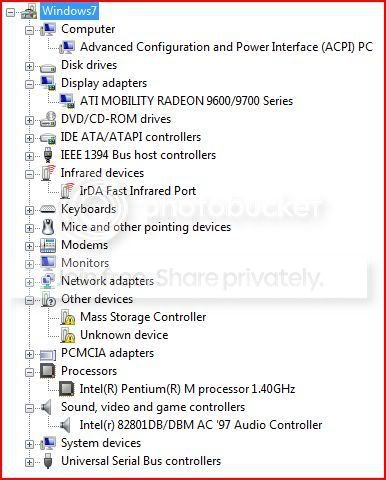This screenshot has height=480, width=386.
Task: Click the Pentium M processor chip icon
Action: coord(66,389)
